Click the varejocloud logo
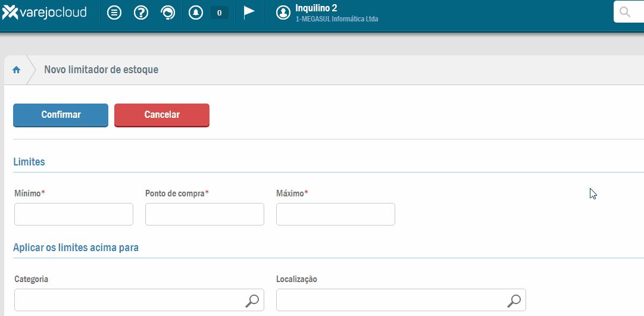644x316 pixels. click(45, 12)
